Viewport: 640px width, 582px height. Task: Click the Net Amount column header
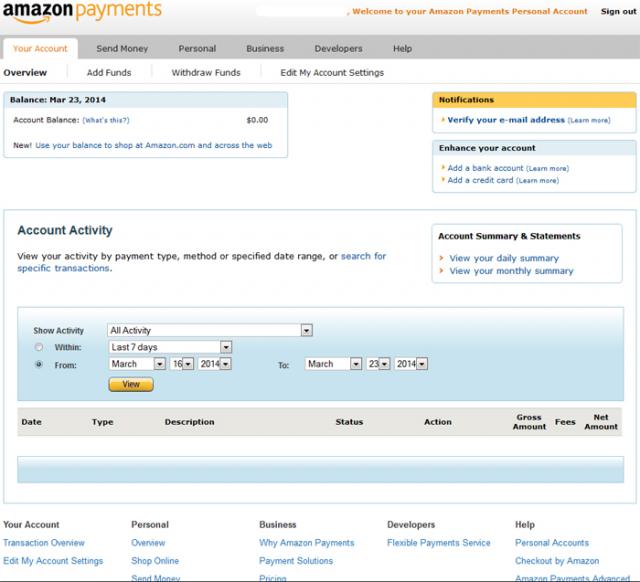601,422
